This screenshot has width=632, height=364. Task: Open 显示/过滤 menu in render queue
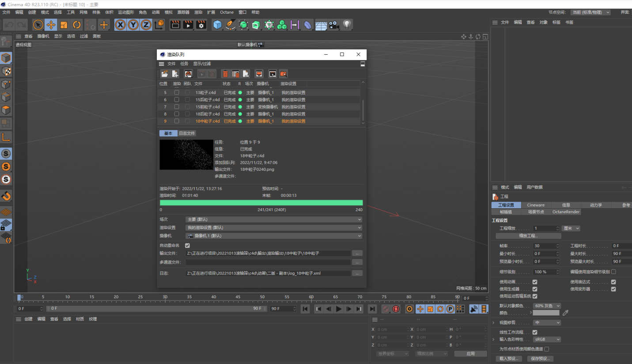click(x=202, y=64)
